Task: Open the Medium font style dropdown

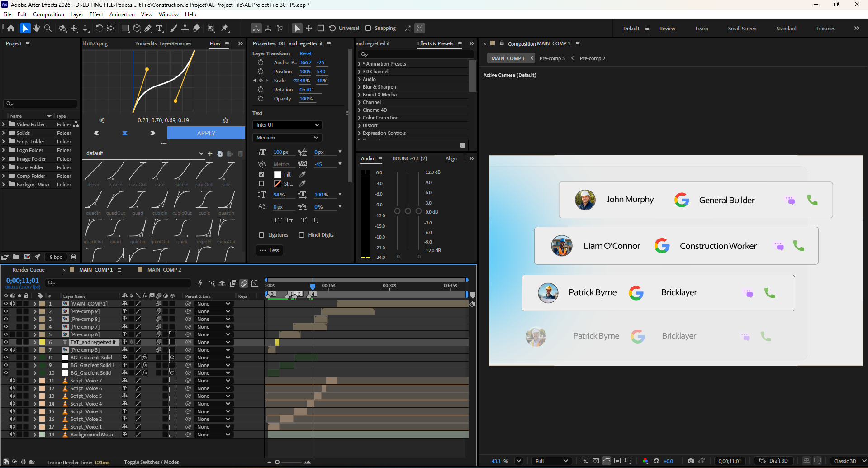Action: click(287, 138)
